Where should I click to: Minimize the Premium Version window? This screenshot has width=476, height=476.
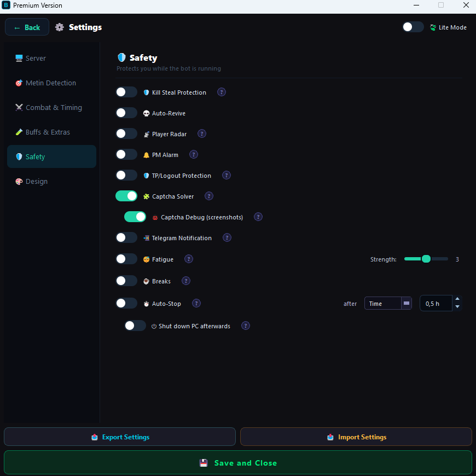click(x=416, y=5)
